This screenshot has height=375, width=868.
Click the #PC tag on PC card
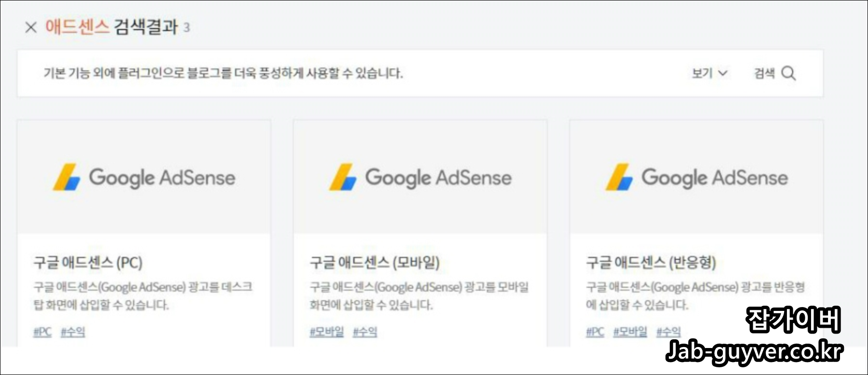pos(42,332)
